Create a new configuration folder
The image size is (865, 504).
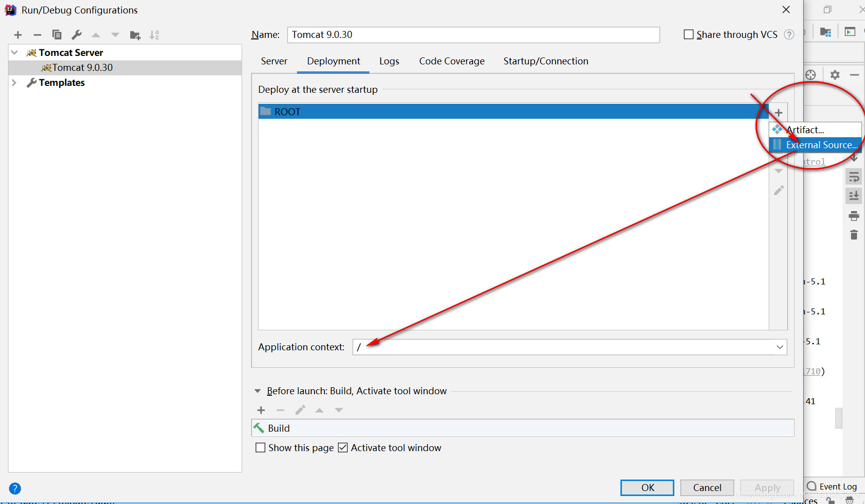coord(135,35)
